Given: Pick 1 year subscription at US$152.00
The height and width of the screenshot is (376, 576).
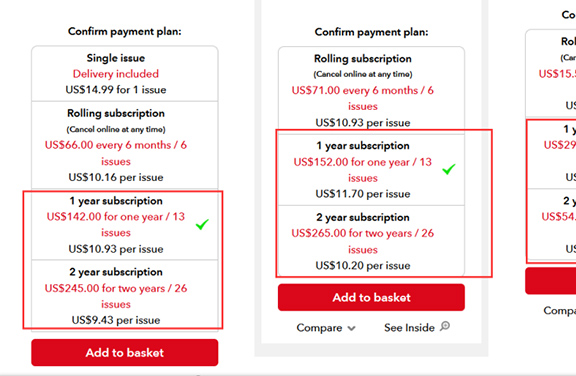Looking at the screenshot, I should [371, 170].
